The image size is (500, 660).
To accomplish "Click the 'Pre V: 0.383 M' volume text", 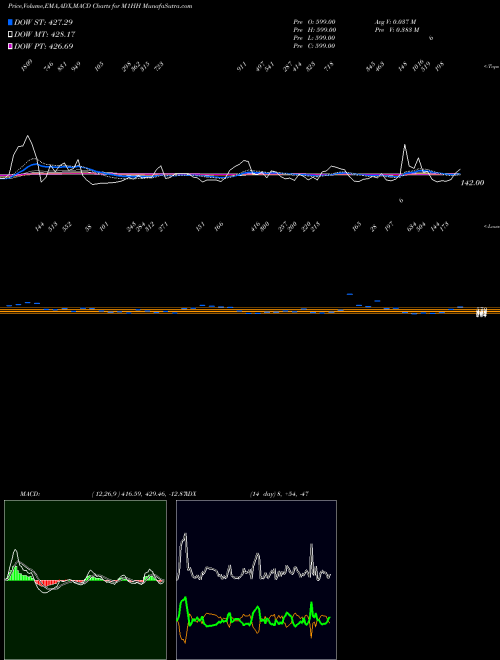I will tap(397, 30).
